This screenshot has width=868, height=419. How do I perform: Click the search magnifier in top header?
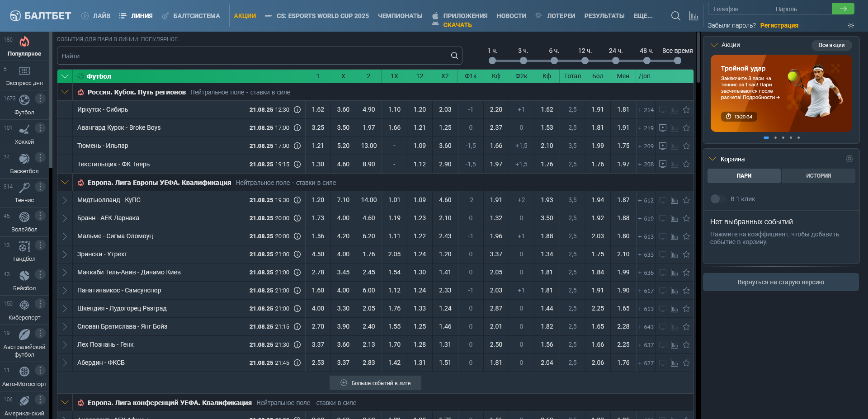(x=675, y=16)
